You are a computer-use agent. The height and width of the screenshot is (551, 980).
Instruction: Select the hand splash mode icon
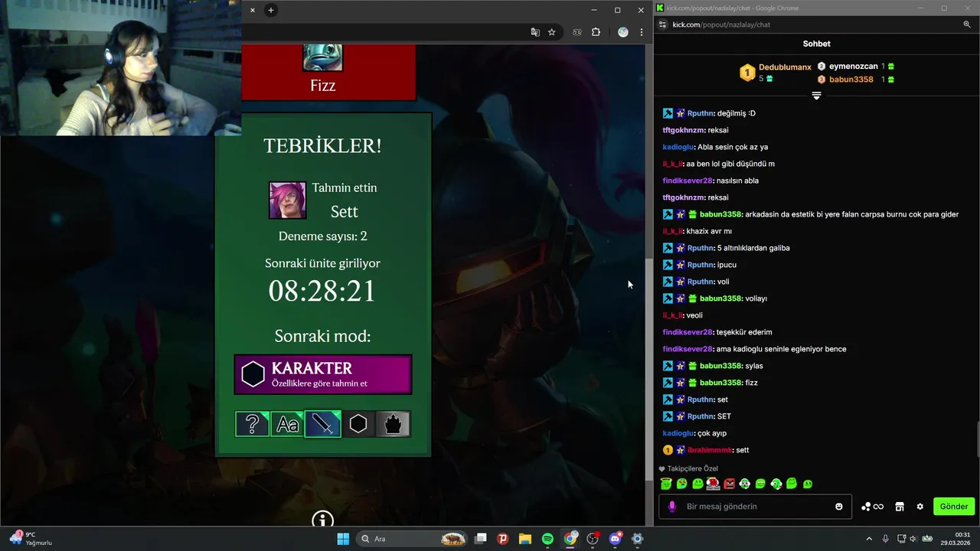pos(393,424)
